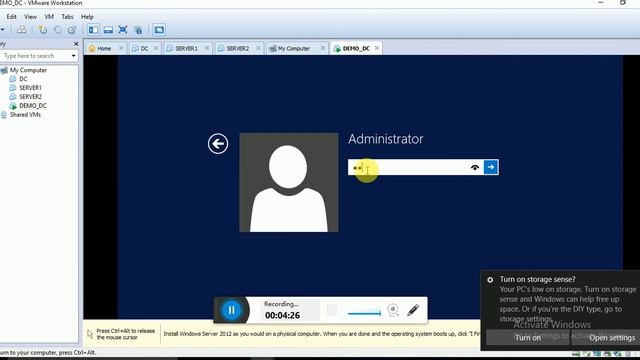Click the send Ctrl+Alt+Del toolbar icon
Image resolution: width=640 pixels, height=360 pixels.
click(x=21, y=30)
